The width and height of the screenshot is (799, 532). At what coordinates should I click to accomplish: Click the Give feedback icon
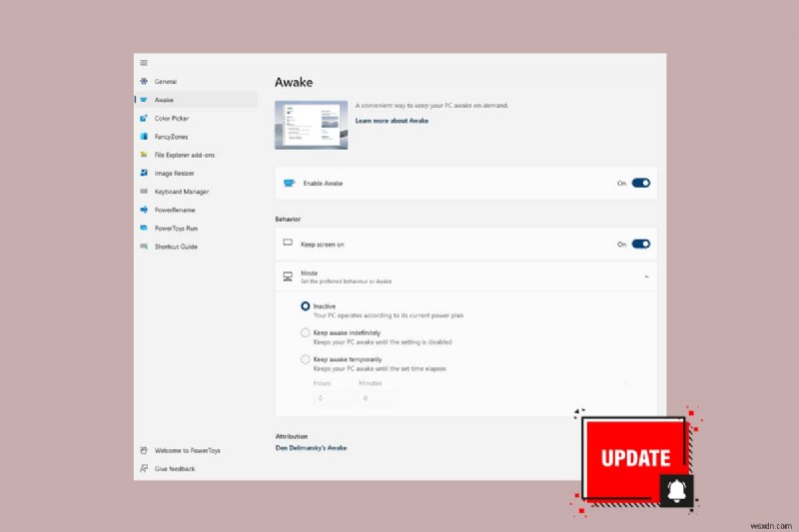tap(144, 468)
